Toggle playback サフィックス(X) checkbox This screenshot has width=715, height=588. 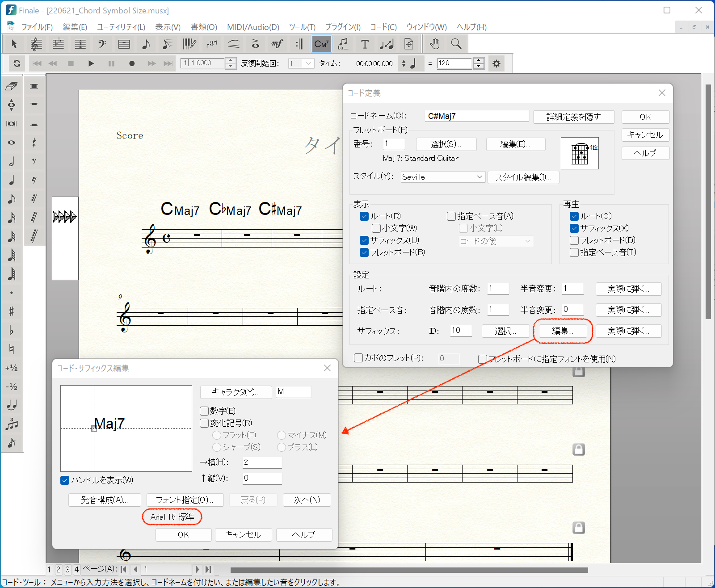point(574,228)
